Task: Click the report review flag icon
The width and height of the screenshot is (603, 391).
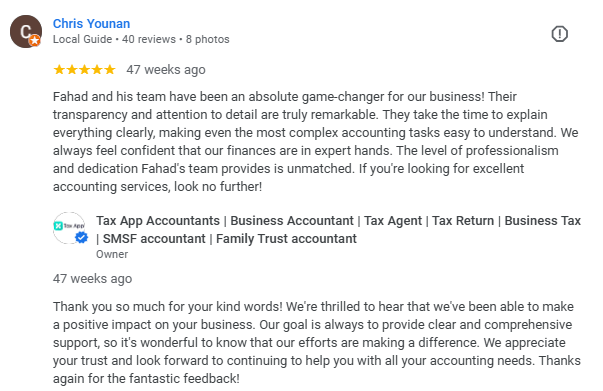Action: pos(559,34)
